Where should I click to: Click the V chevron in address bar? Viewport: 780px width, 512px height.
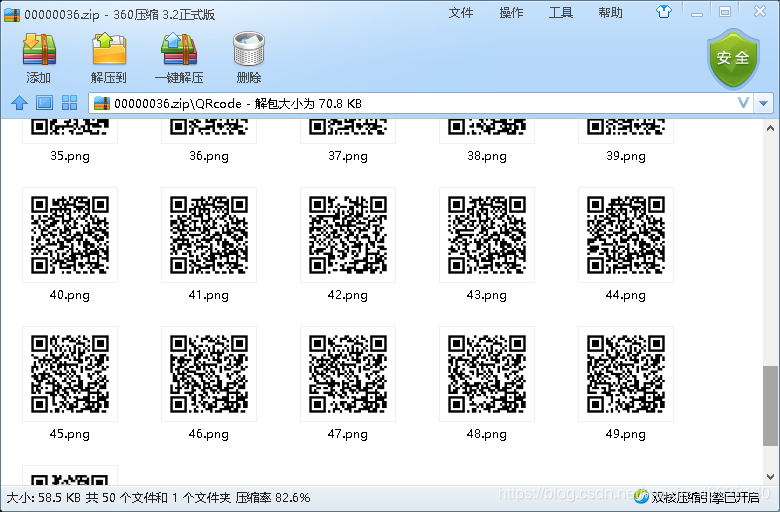pos(743,103)
